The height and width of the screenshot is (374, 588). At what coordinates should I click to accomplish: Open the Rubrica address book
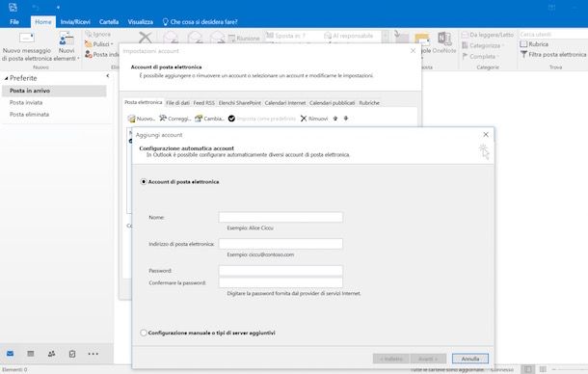click(x=534, y=44)
